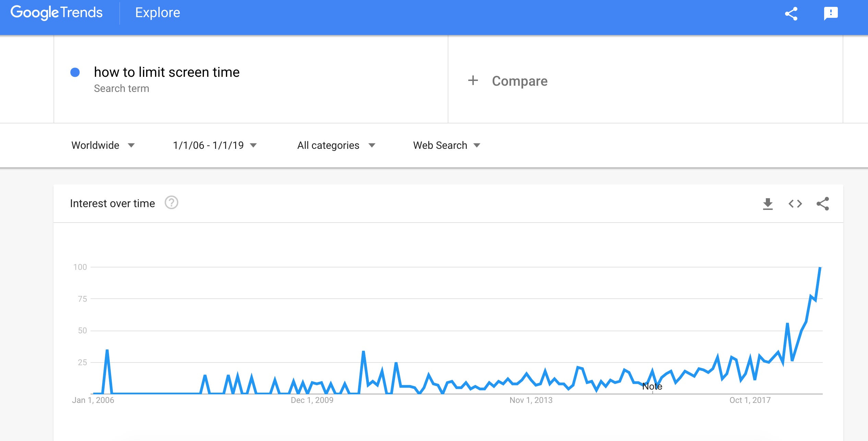This screenshot has height=441, width=868.
Task: Go to the Explore tab
Action: tap(157, 13)
